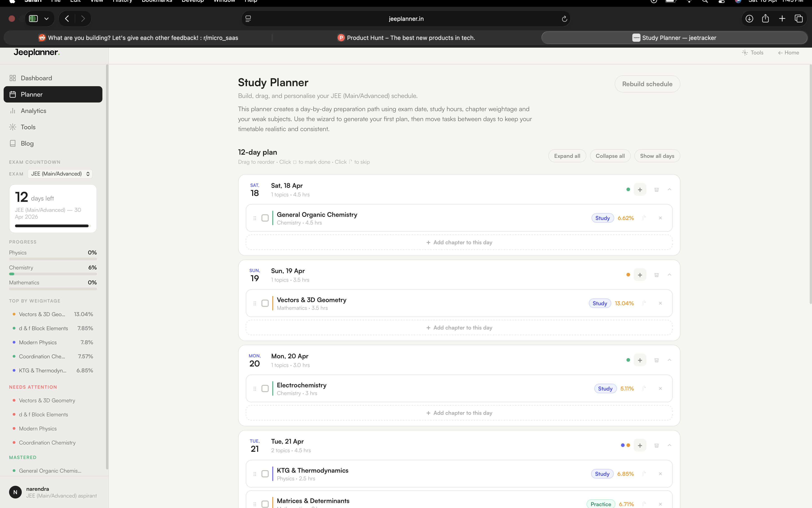Click the add plus icon for Mon, 20 Apr
This screenshot has width=812, height=508.
coord(640,360)
